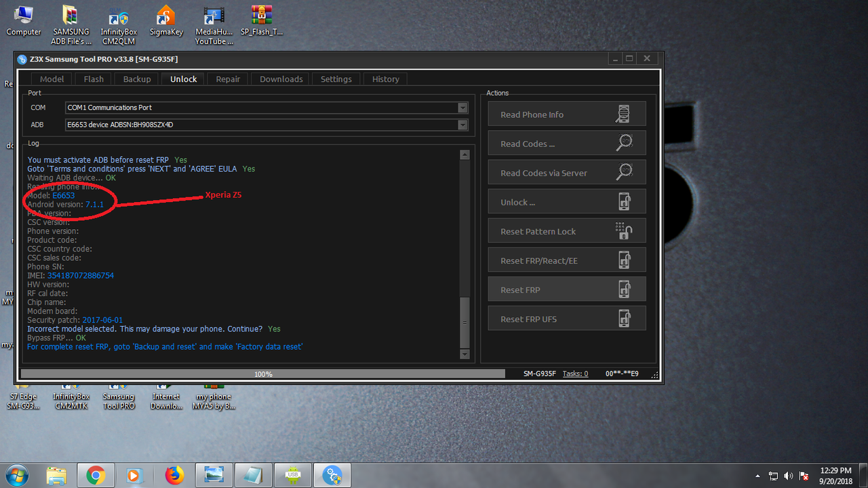Open the SAMSUNG ADB File's desktop folder

point(71,25)
